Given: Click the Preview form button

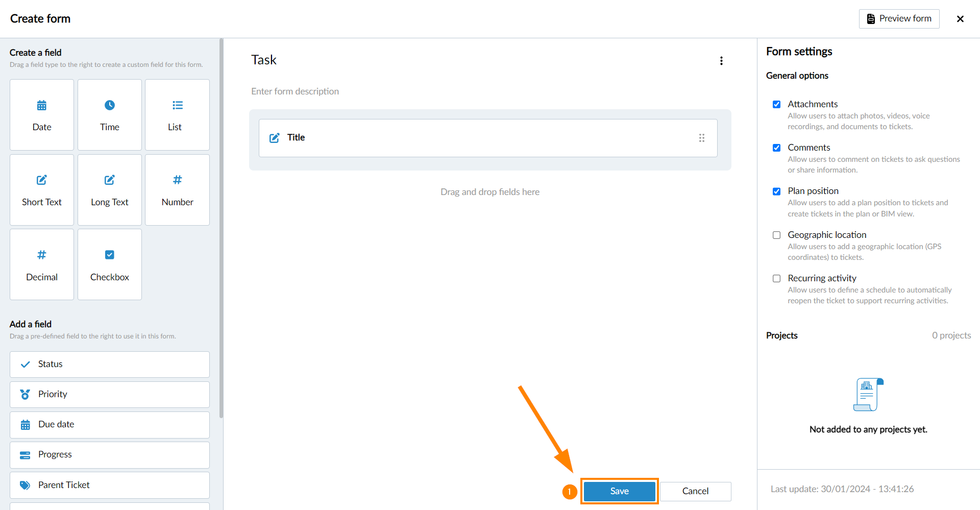Looking at the screenshot, I should coord(899,19).
